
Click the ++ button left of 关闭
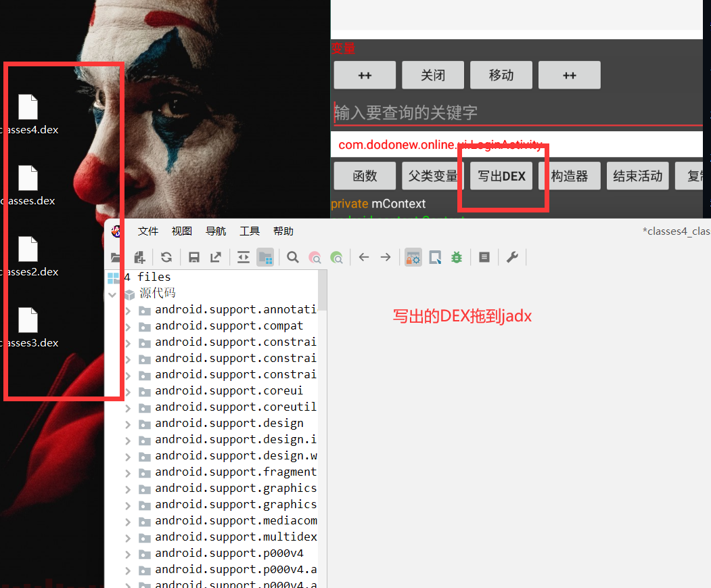[x=365, y=75]
